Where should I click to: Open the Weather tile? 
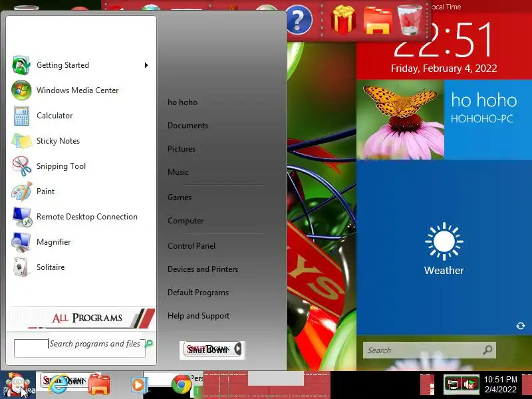pos(444,247)
